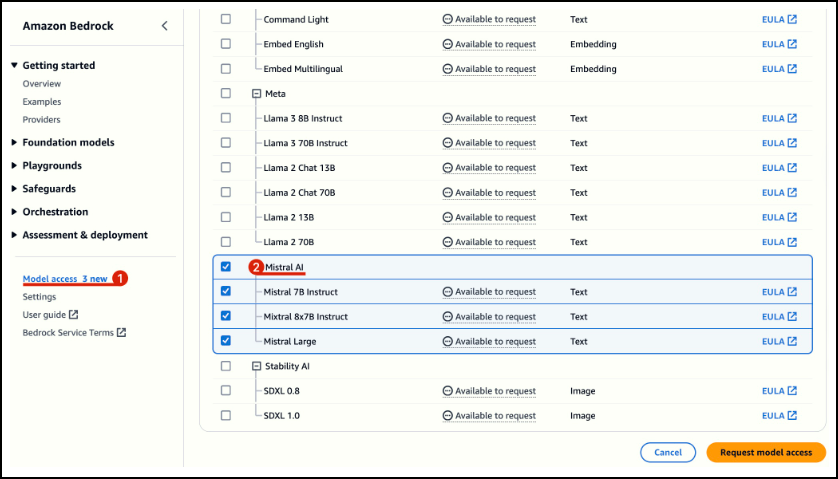This screenshot has height=479, width=838.
Task: Click the status icon for Mistral Large availability
Action: pos(448,341)
